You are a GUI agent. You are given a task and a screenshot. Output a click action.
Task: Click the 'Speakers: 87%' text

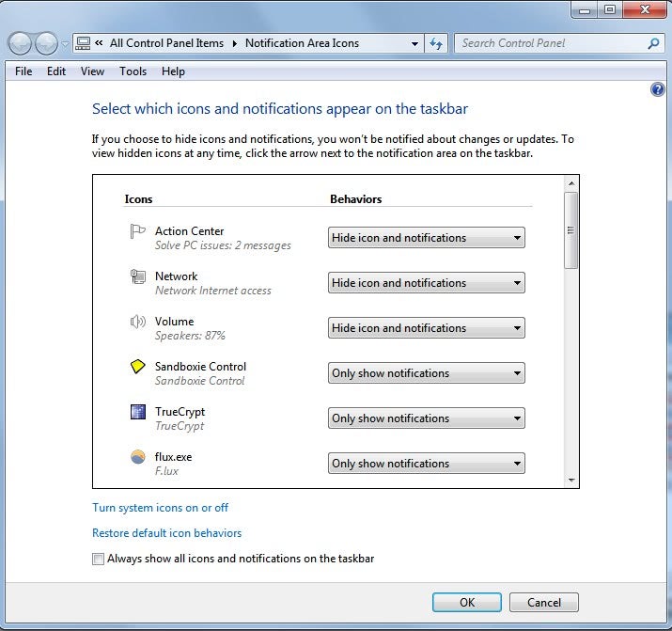pos(190,336)
